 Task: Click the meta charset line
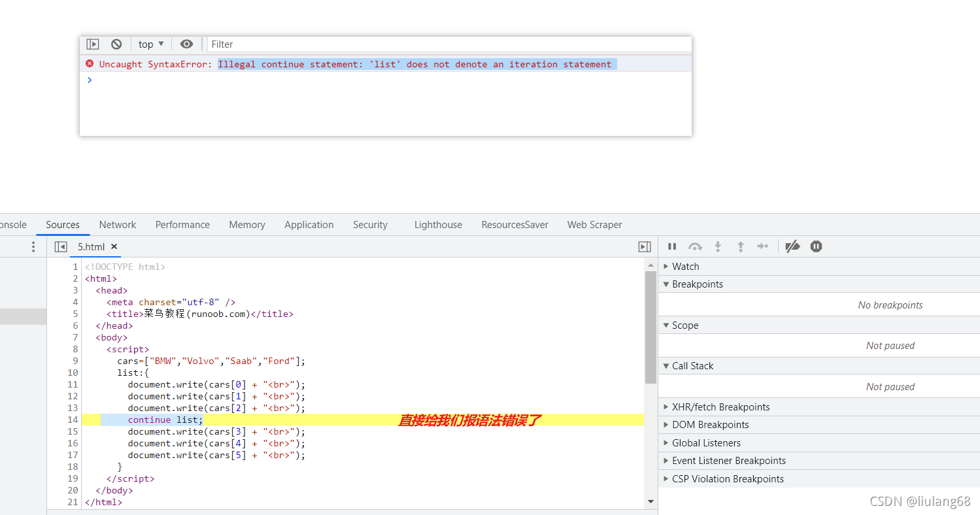click(171, 302)
